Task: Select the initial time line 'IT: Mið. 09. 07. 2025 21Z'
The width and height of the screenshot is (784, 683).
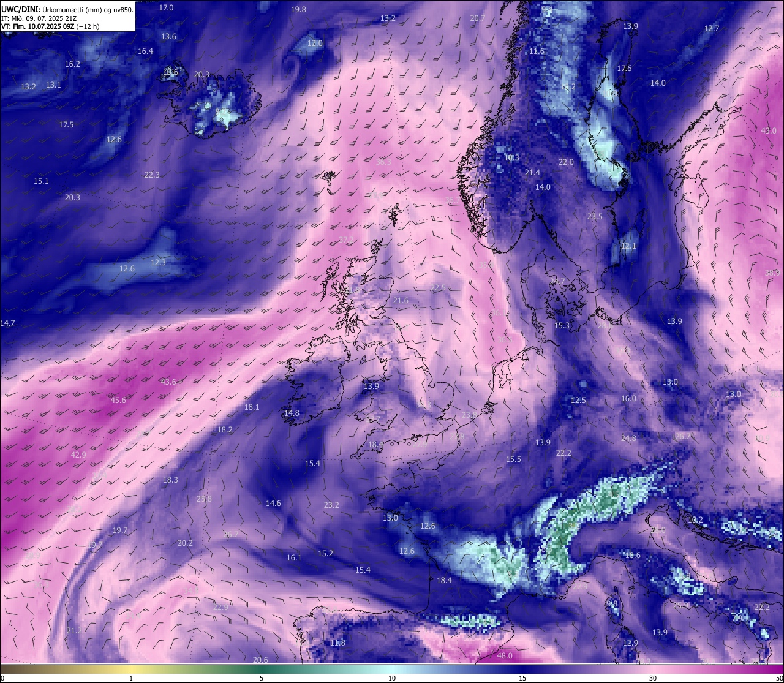Action: click(39, 18)
